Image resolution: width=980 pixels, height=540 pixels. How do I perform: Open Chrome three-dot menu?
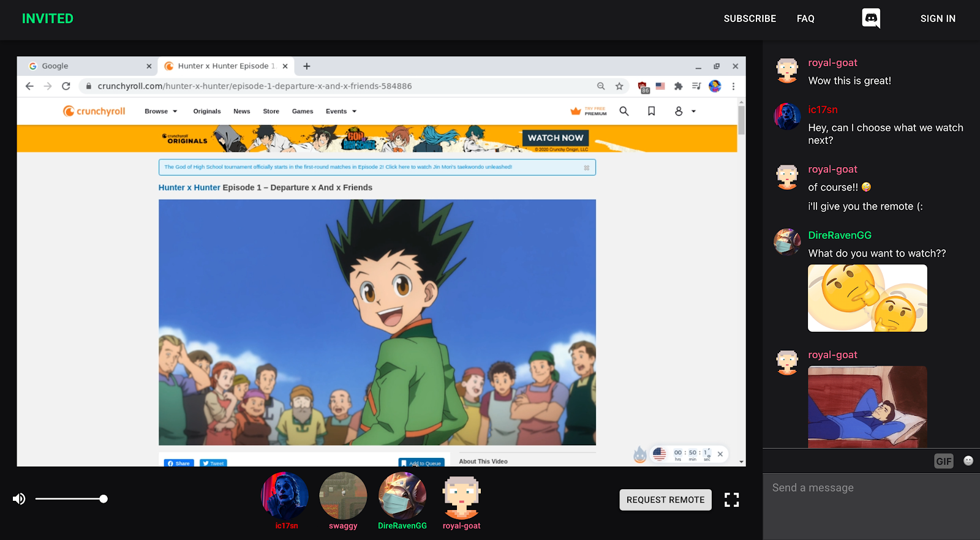point(733,86)
